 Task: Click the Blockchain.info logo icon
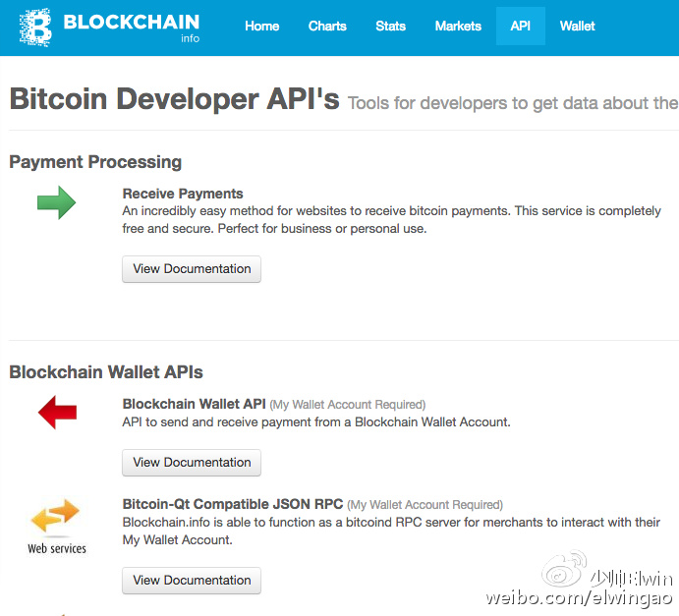(35, 28)
